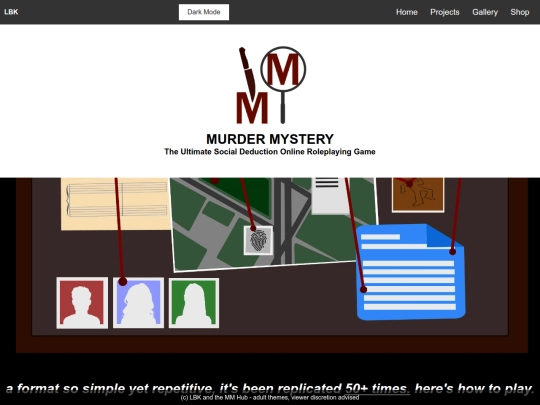The height and width of the screenshot is (405, 540).
Task: Click the blue document file icon
Action: (411, 272)
